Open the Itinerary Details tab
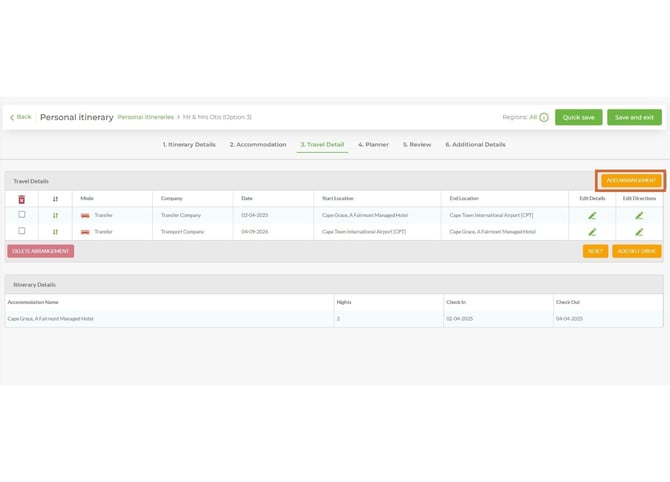The image size is (670, 482). (x=189, y=144)
